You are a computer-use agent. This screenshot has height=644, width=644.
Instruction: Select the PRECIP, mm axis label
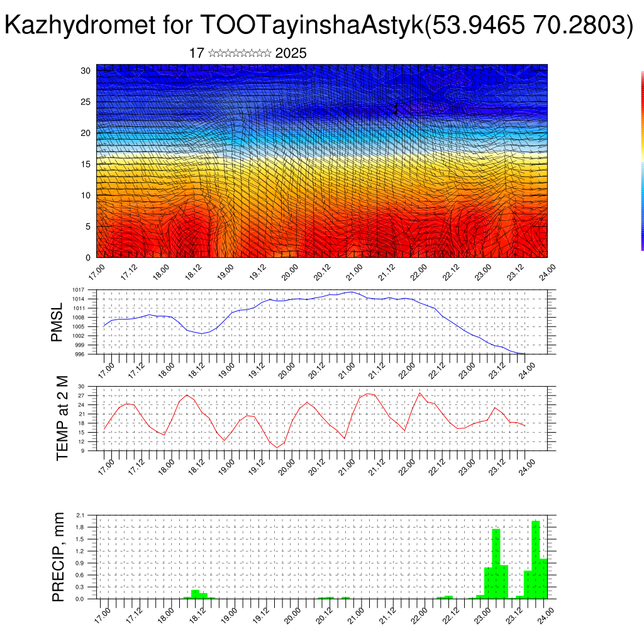58,557
